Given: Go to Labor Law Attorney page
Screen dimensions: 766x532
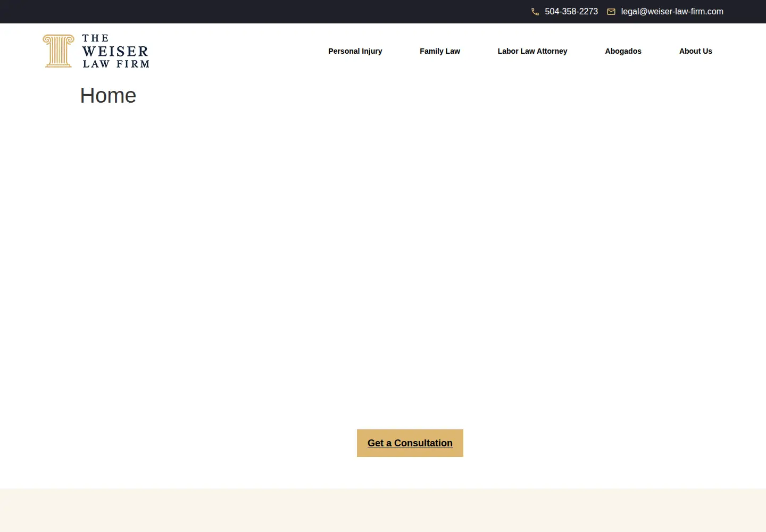Looking at the screenshot, I should click(532, 51).
